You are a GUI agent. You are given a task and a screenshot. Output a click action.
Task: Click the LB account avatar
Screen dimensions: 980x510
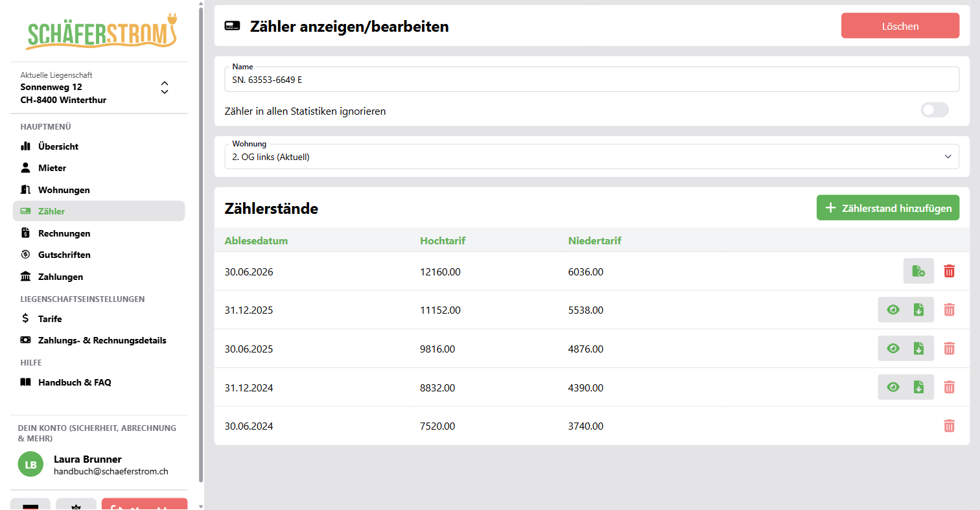(x=30, y=465)
